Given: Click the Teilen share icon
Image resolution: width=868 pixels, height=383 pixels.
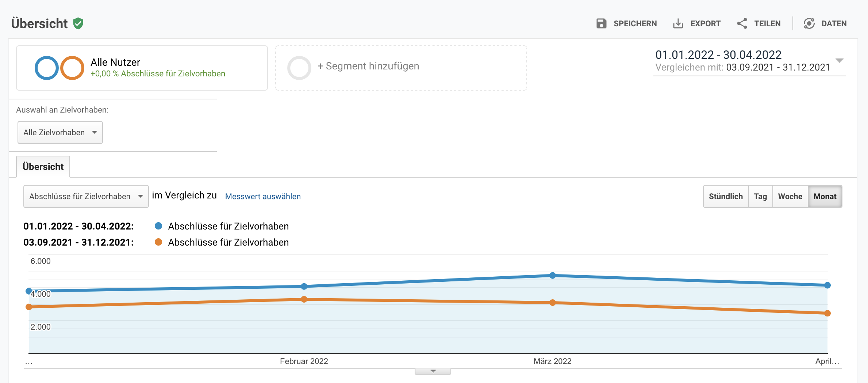Looking at the screenshot, I should pyautogui.click(x=742, y=23).
